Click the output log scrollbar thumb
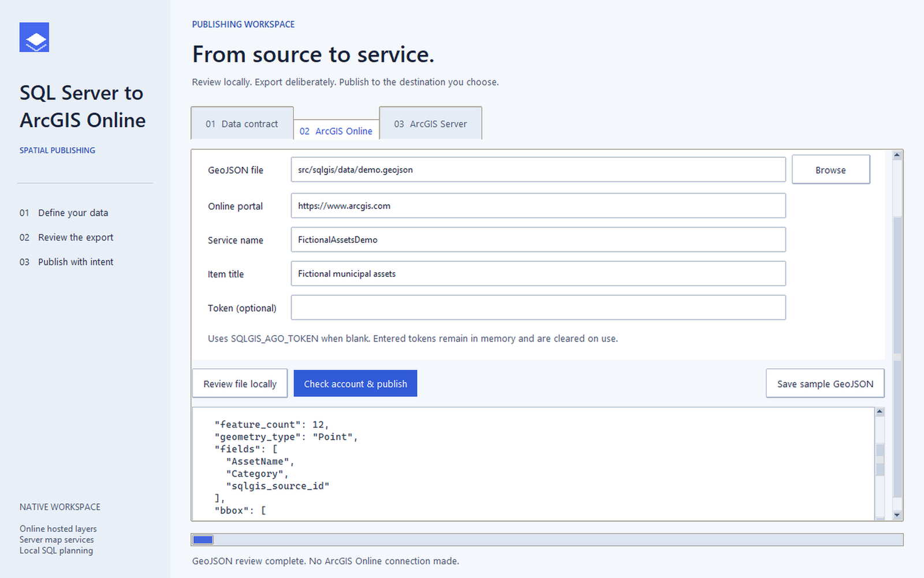The image size is (924, 578). 880,460
